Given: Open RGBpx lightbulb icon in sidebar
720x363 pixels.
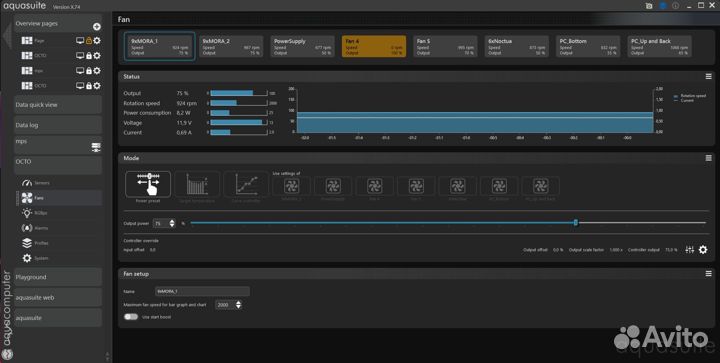Looking at the screenshot, I should 27,213.
